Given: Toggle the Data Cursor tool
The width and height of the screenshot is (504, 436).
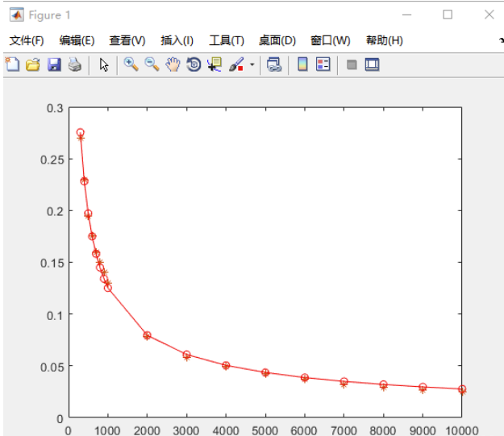Looking at the screenshot, I should pos(215,64).
